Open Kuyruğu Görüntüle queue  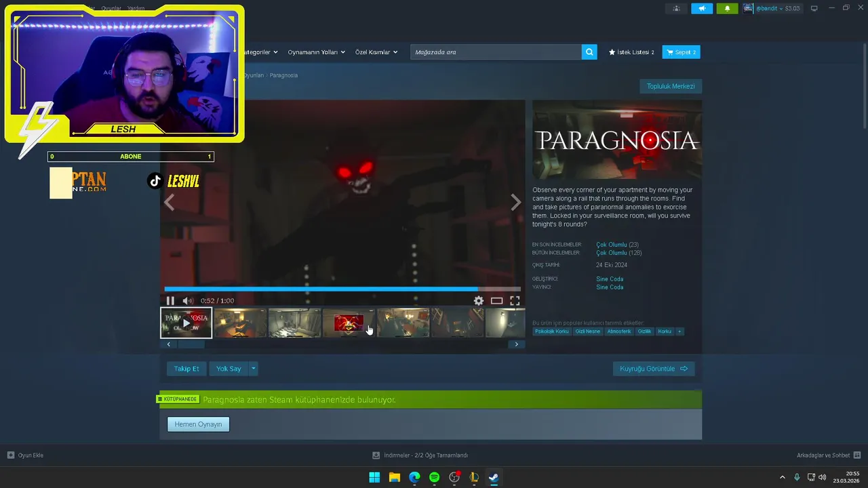654,369
